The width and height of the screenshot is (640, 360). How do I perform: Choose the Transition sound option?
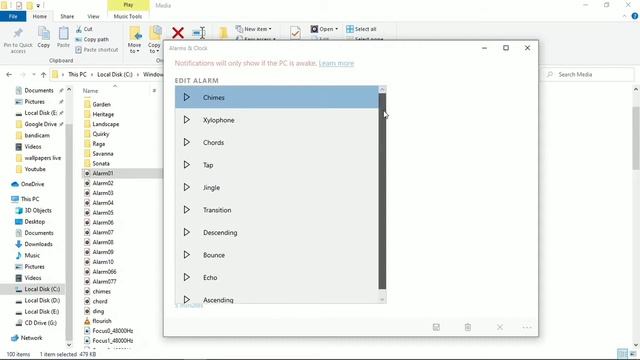point(277,210)
